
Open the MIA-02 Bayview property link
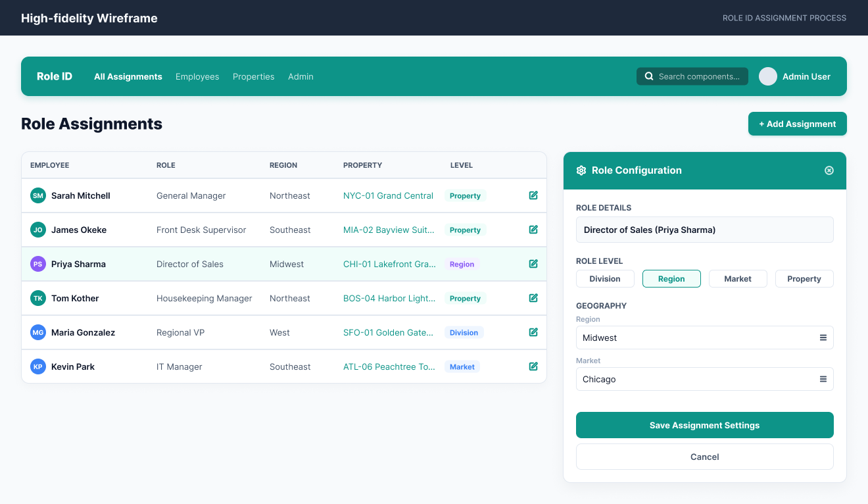pyautogui.click(x=389, y=230)
